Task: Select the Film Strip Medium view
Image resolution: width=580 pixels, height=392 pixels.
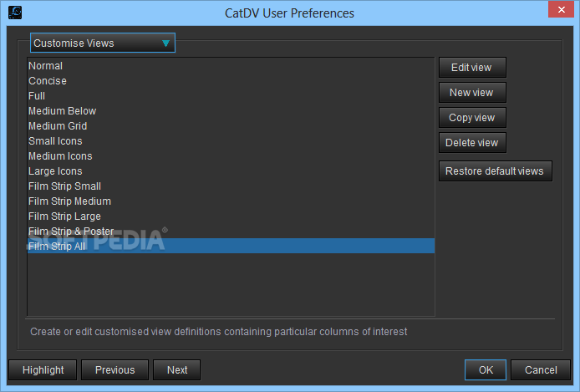Action: tap(231, 201)
